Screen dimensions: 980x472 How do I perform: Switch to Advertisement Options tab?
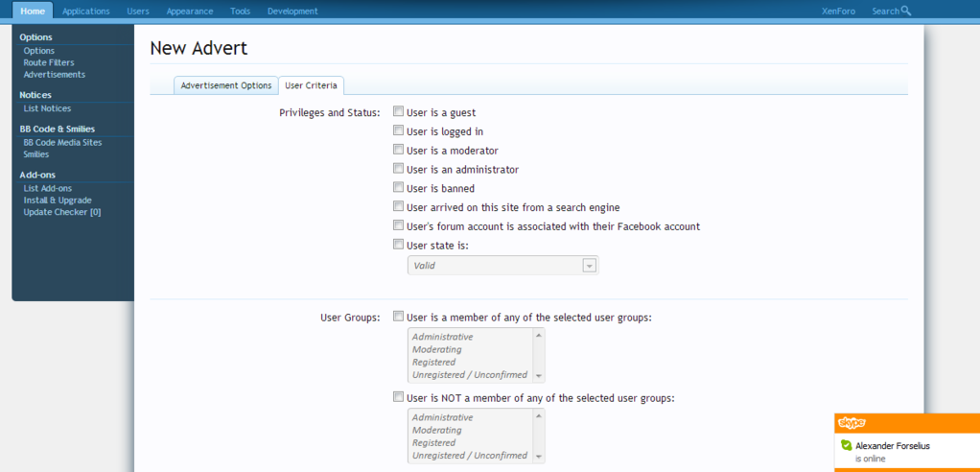click(x=226, y=85)
